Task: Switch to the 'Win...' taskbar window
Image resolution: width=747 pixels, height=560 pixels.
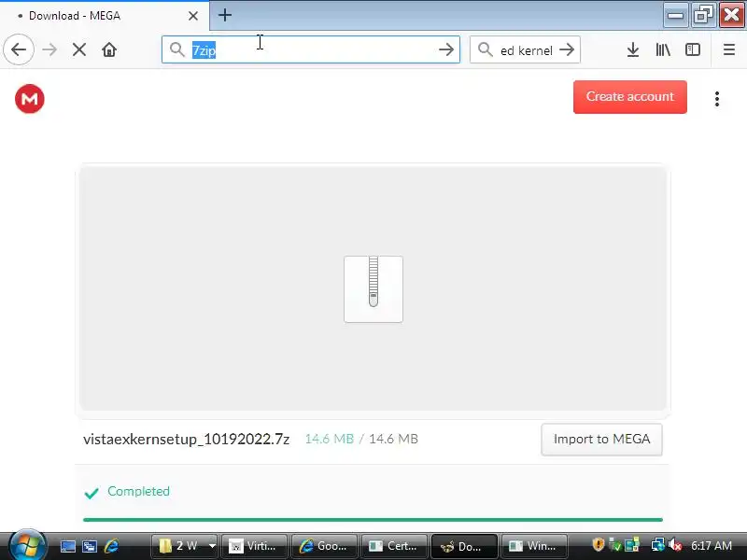Action: click(534, 546)
